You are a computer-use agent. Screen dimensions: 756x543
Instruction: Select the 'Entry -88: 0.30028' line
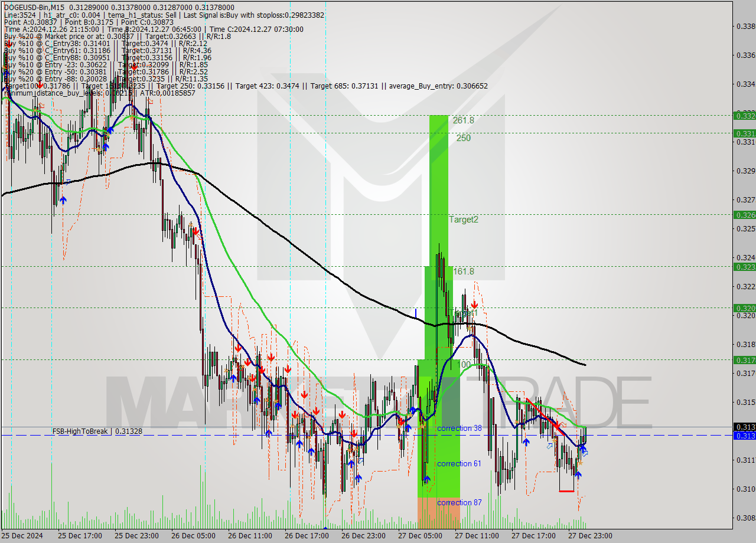tap(105, 78)
